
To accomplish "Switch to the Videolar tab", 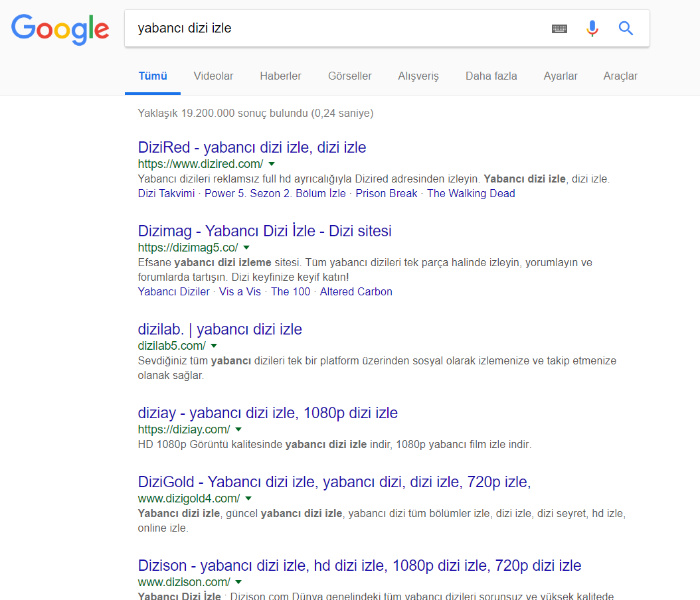I will pos(213,76).
